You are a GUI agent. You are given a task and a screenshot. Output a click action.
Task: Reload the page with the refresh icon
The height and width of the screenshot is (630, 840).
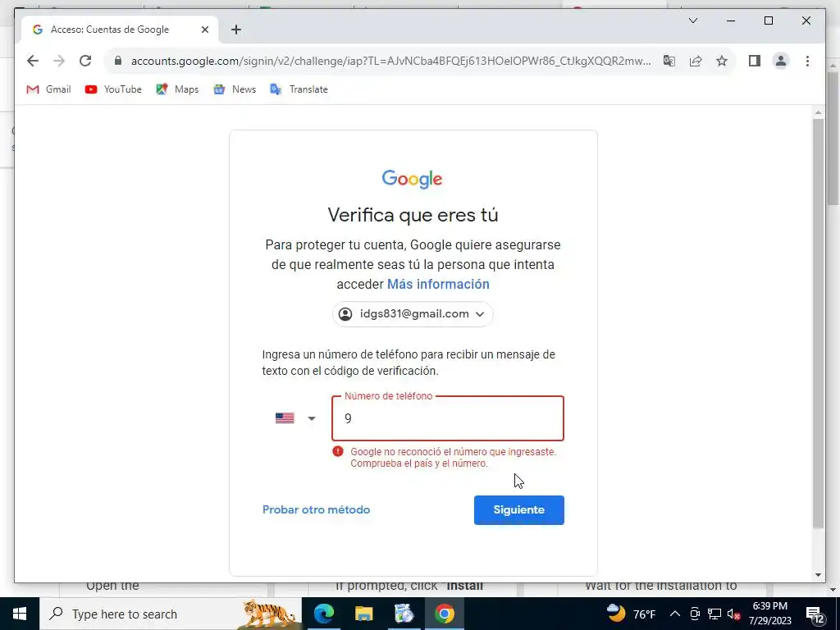pos(85,61)
